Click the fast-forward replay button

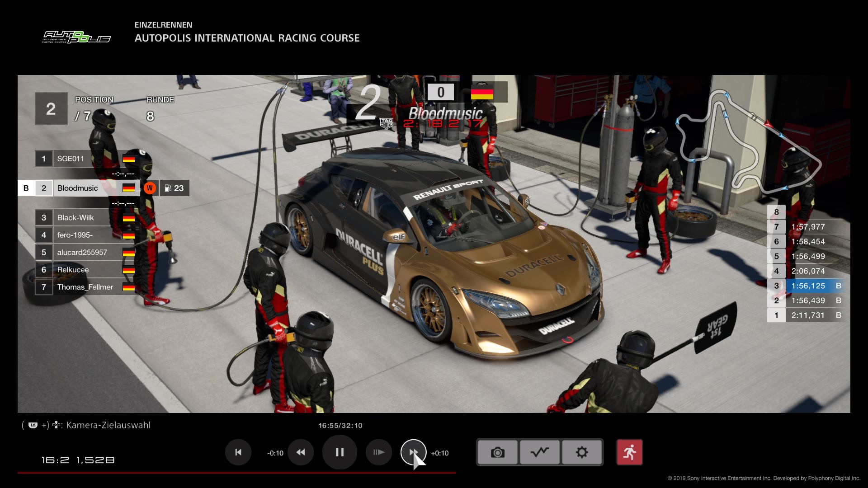tap(413, 452)
